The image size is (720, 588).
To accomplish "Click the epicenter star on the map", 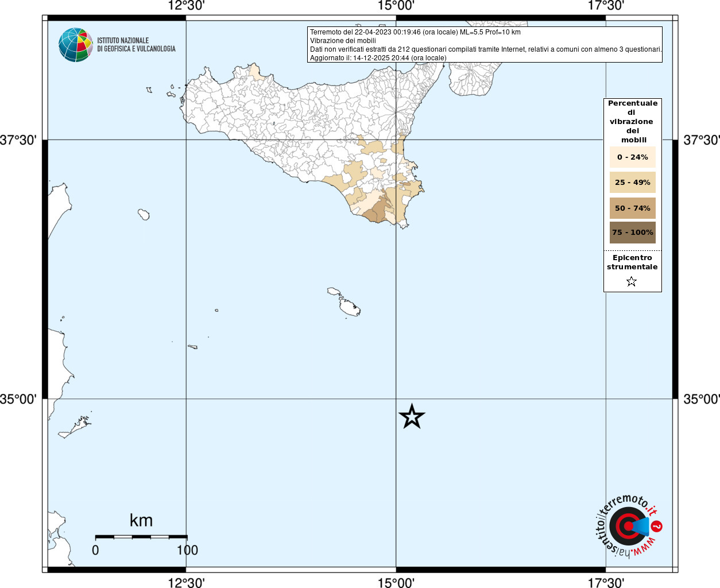I will [412, 416].
